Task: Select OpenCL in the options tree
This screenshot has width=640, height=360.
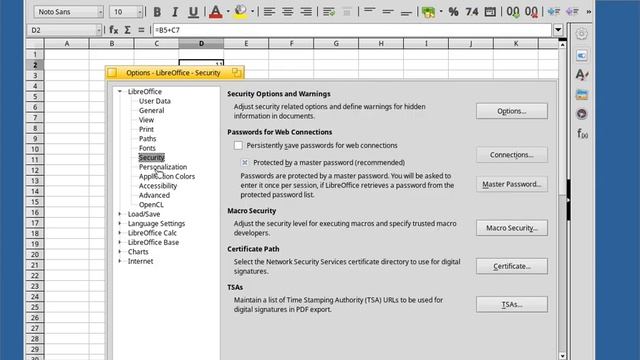Action: 151,204
